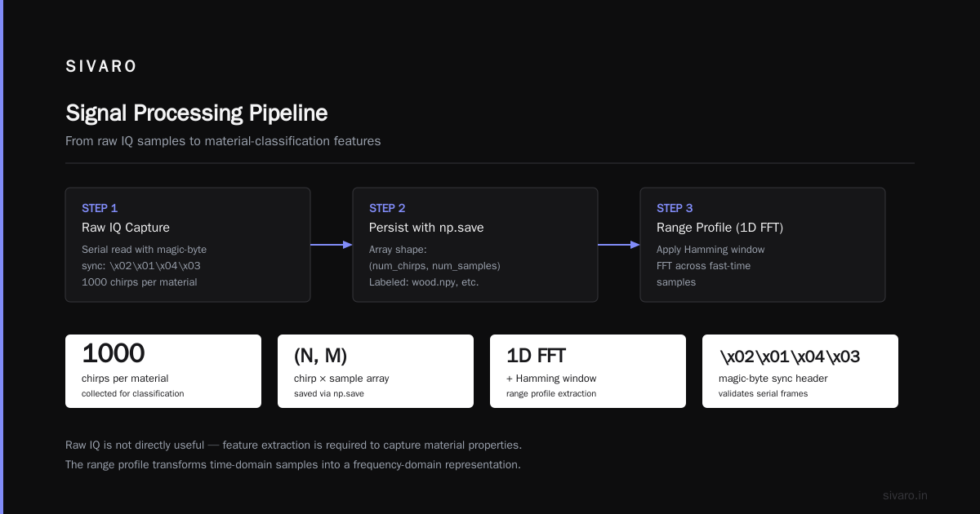The image size is (980, 514).
Task: Click '1000 chirps per material' line in Step 1
Action: click(x=140, y=282)
